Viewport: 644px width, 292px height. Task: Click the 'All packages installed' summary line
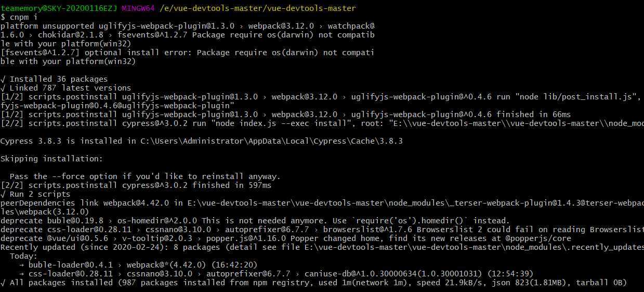tap(314, 283)
